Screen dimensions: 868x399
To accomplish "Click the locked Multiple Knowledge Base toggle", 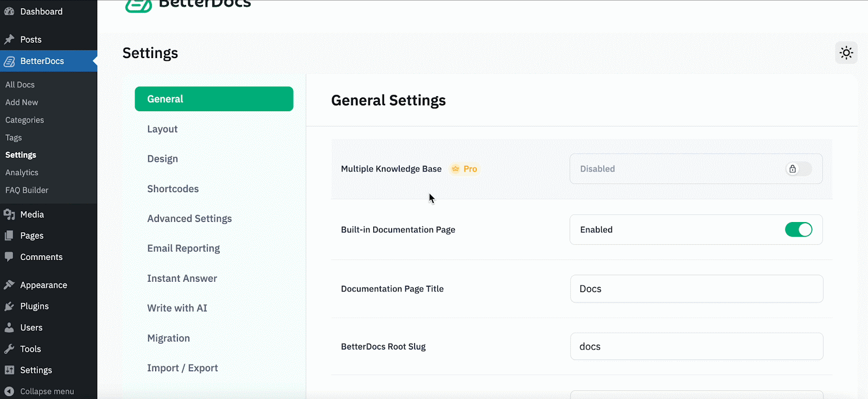I will pyautogui.click(x=799, y=169).
